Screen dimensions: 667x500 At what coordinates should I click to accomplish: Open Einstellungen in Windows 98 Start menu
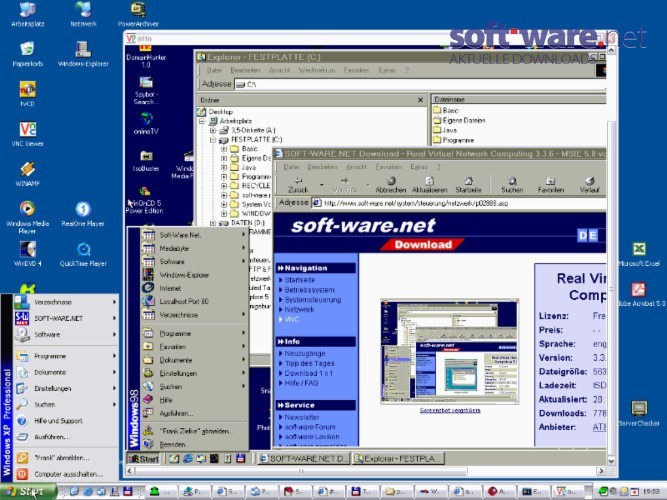(x=194, y=373)
